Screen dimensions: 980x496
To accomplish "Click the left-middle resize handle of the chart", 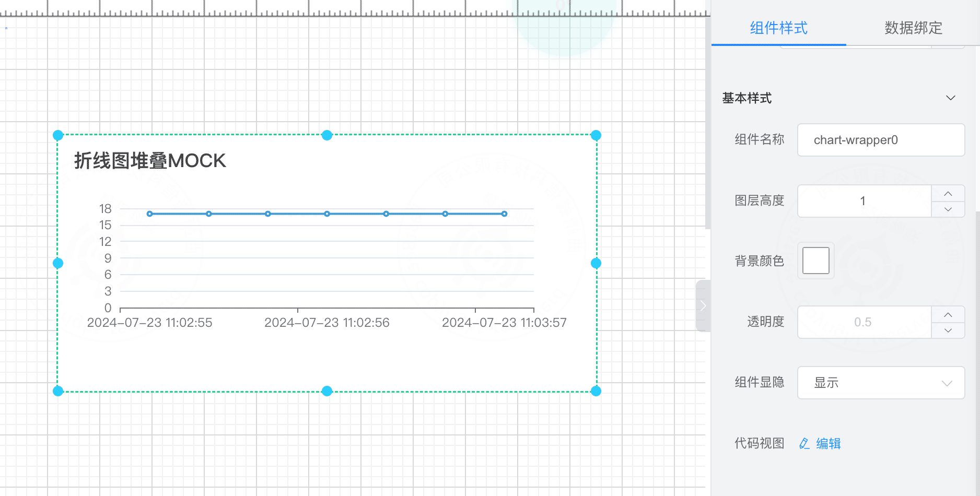I will coord(58,263).
